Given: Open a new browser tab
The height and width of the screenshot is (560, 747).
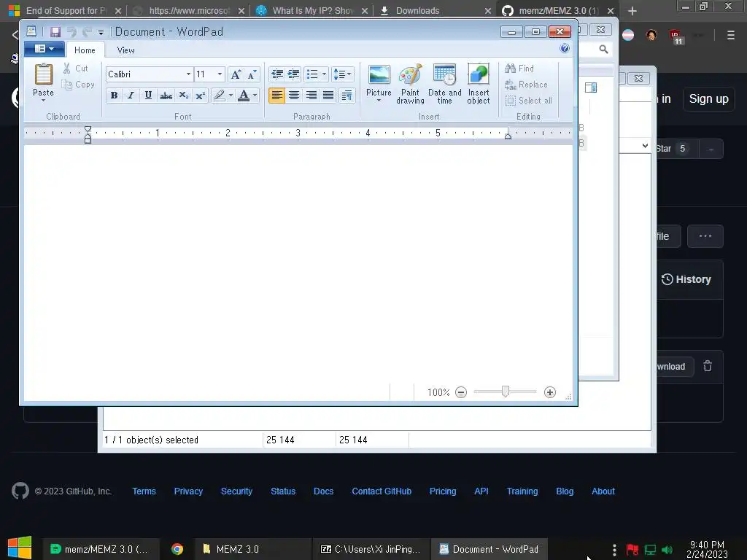Looking at the screenshot, I should (632, 11).
